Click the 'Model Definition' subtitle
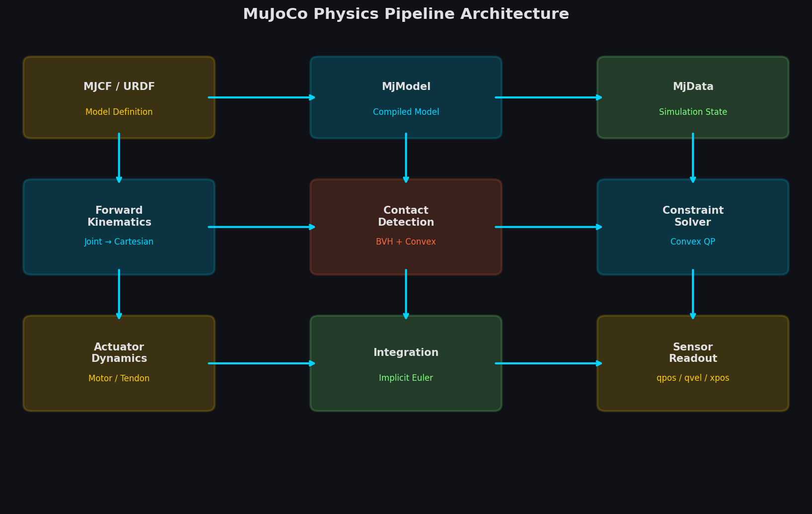812x514 pixels. coord(119,112)
